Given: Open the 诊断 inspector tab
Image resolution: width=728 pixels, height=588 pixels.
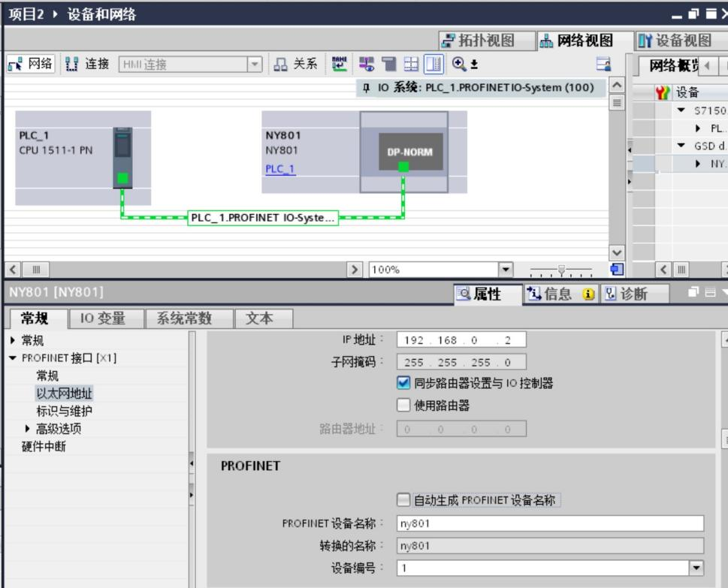Looking at the screenshot, I should click(x=635, y=294).
